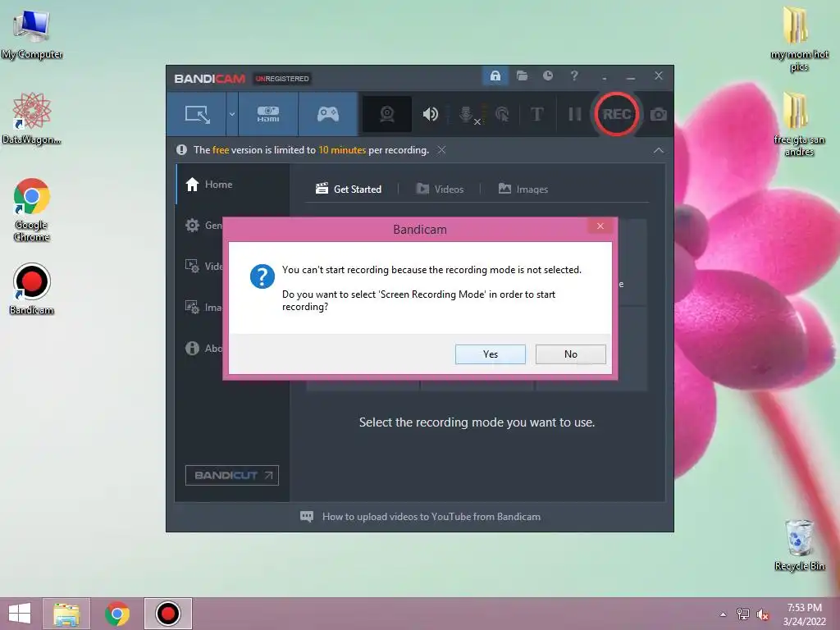Open the help question mark icon
Screen dimensions: 840x630
[x=574, y=75]
